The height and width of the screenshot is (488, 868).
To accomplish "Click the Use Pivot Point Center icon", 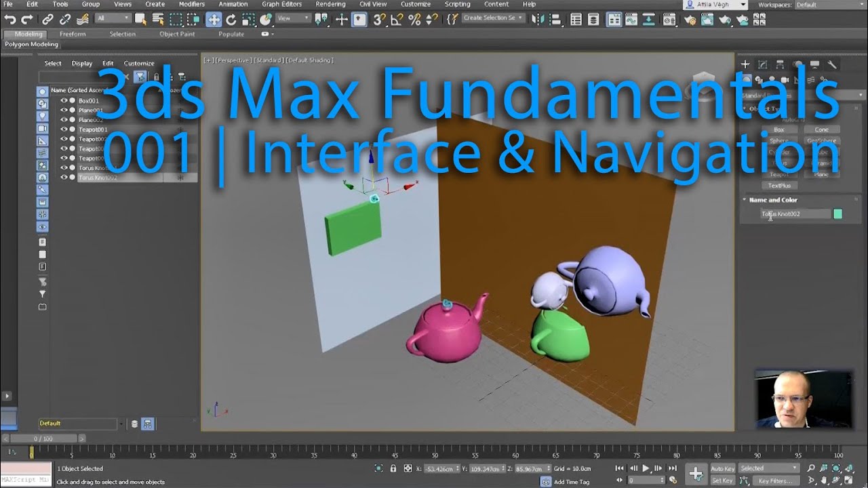I will (x=321, y=19).
